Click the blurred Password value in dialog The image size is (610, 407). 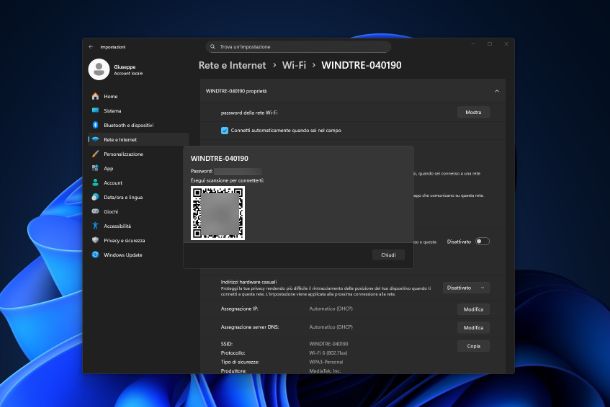tap(238, 171)
